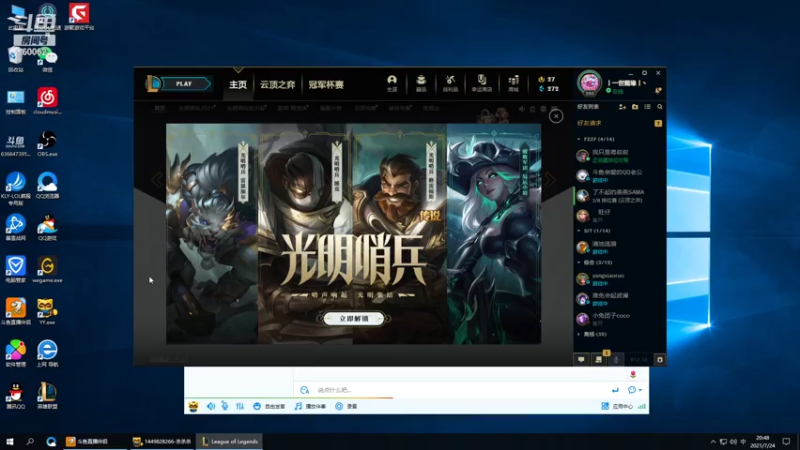Click the blue essence balance 272

548,89
